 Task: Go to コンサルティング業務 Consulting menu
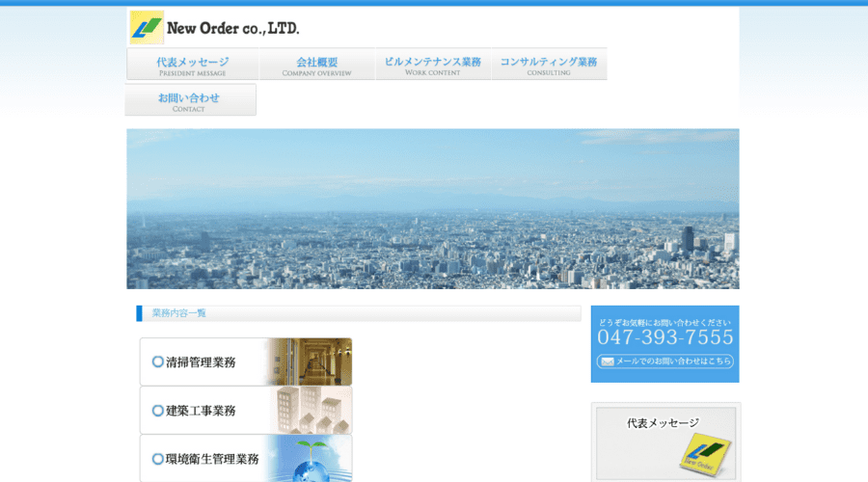click(x=549, y=65)
